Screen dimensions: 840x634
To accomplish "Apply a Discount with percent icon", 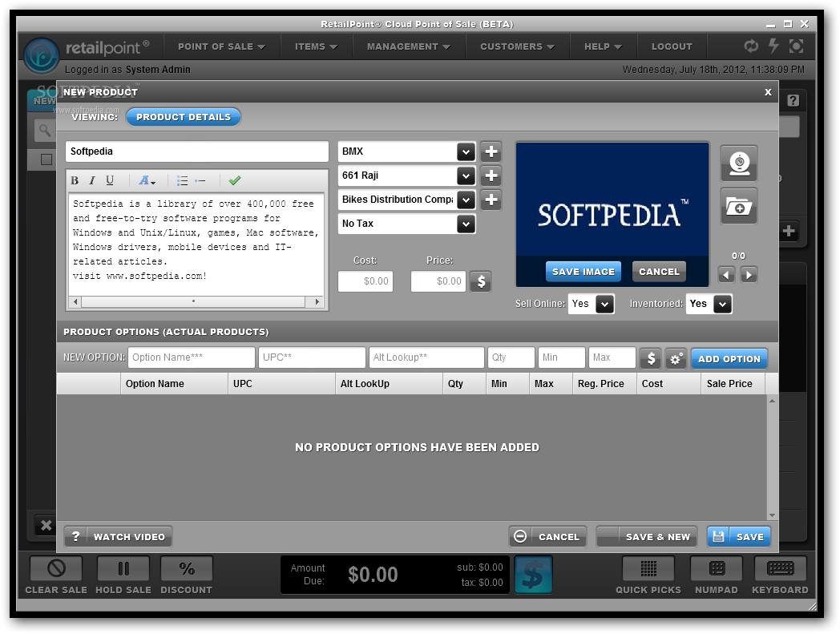I will tap(187, 568).
